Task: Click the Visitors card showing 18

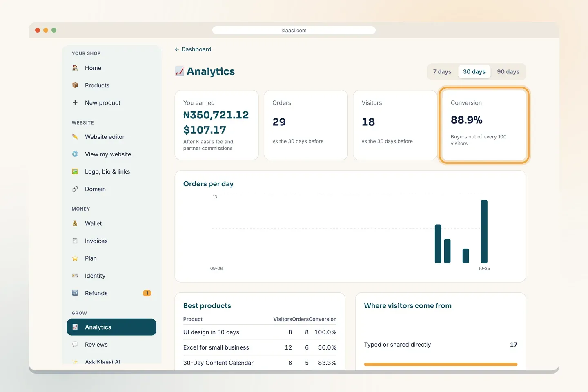Action: (x=395, y=125)
